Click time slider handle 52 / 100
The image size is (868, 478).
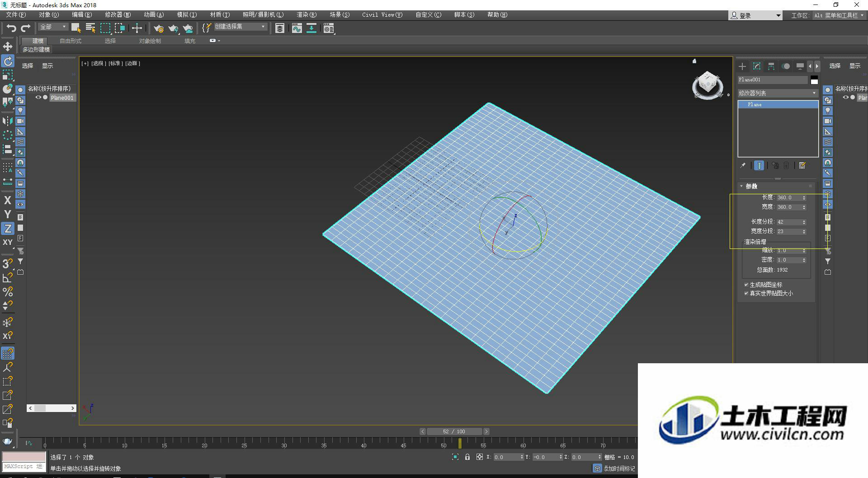(x=454, y=431)
